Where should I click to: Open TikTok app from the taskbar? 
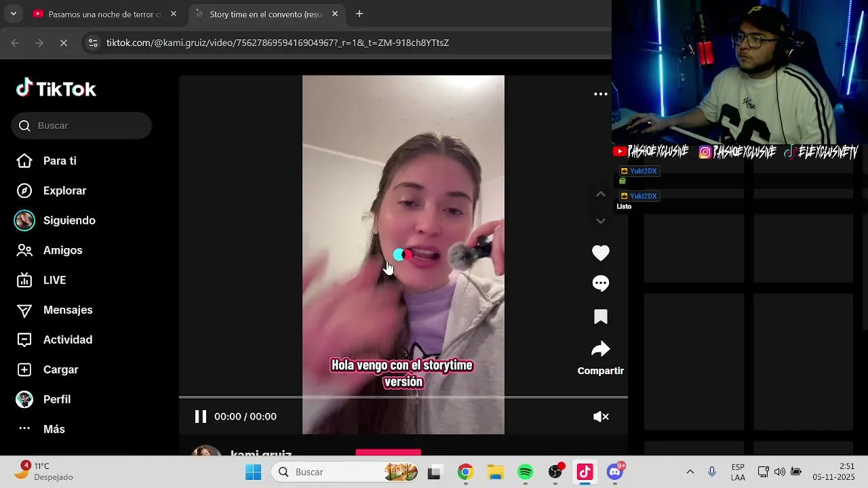585,472
